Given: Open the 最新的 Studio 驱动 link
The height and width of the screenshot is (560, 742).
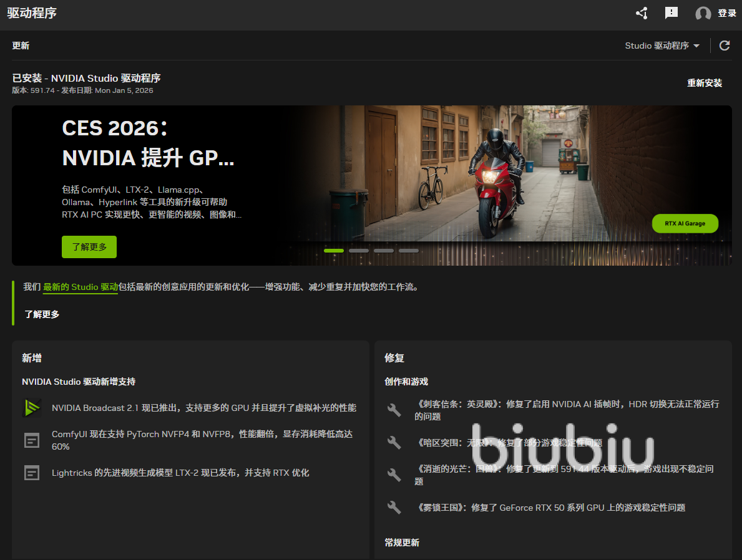Looking at the screenshot, I should (81, 287).
